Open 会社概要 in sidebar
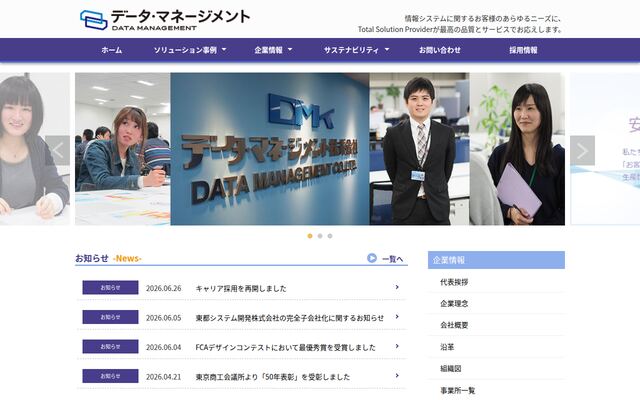640x400 pixels. click(454, 325)
